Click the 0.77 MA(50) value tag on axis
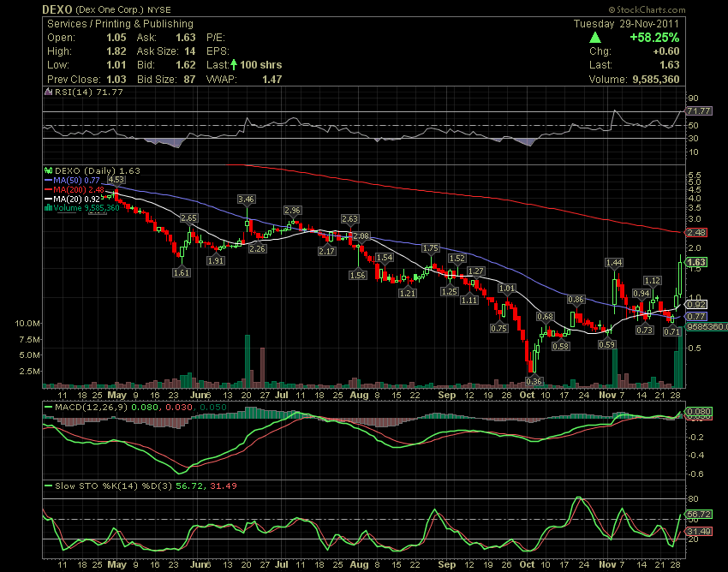 (x=696, y=317)
